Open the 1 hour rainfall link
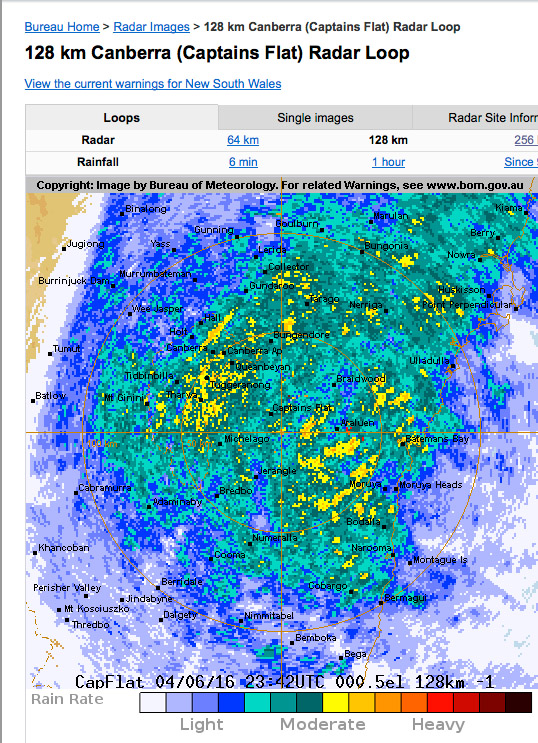Screen dimensions: 538x743 pyautogui.click(x=388, y=162)
